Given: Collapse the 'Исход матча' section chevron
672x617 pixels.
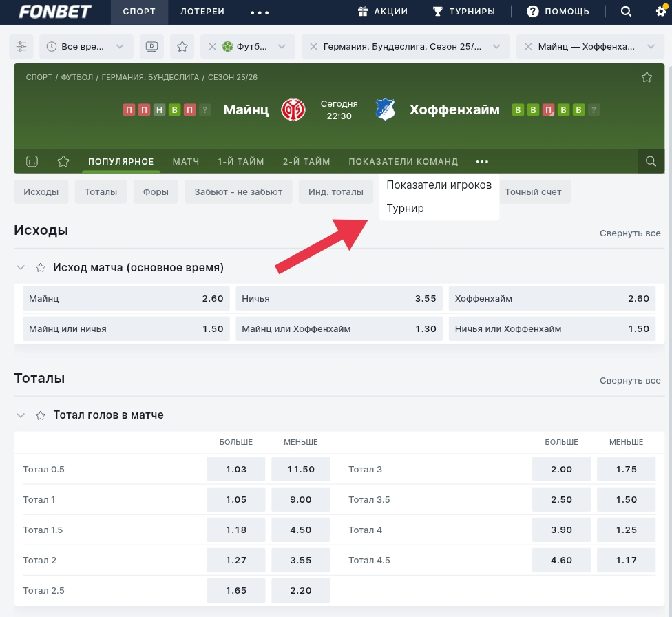Looking at the screenshot, I should click(21, 268).
